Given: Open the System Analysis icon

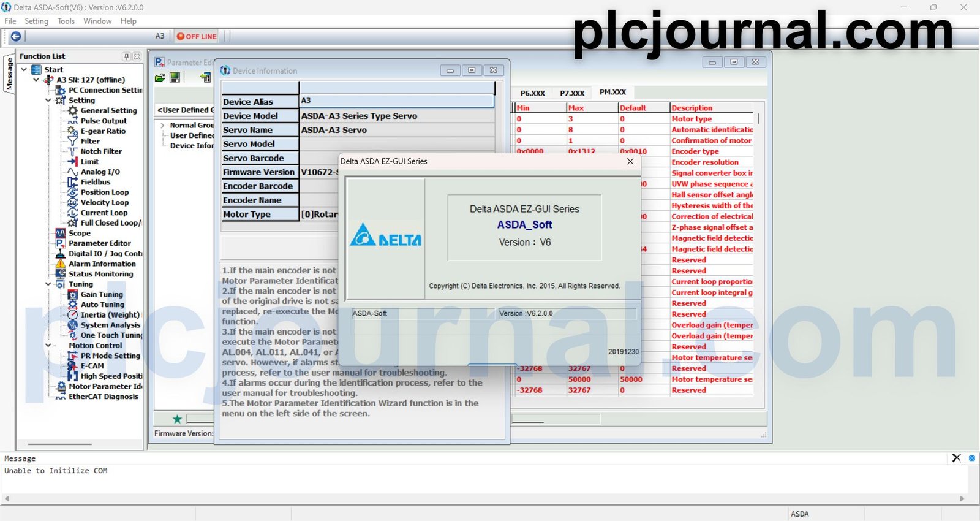Looking at the screenshot, I should click(x=73, y=325).
